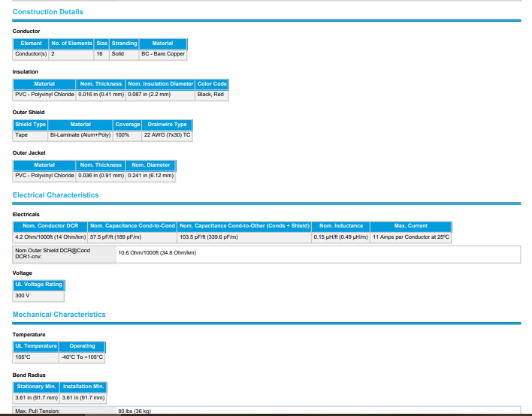
Task: Click the Nom. Inductance column header
Action: (x=340, y=226)
